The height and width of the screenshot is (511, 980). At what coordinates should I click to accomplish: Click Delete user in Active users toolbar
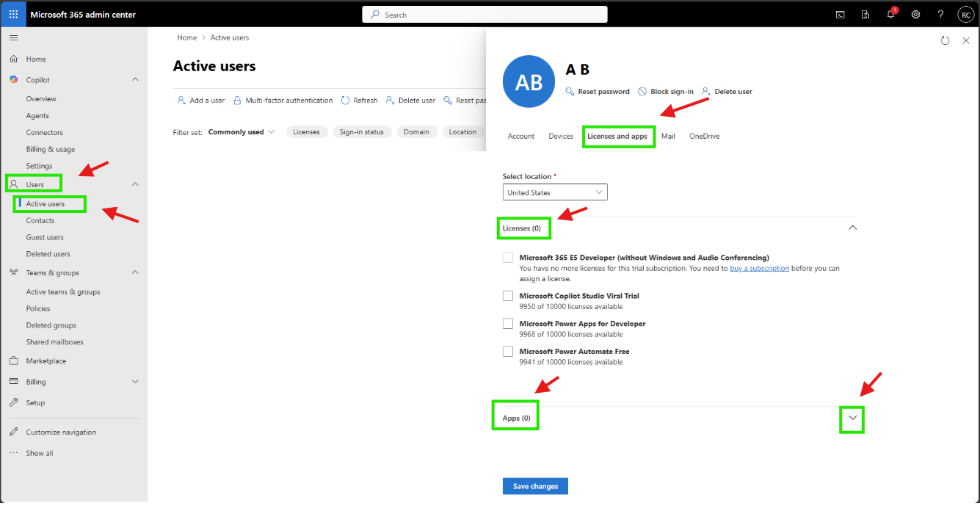point(410,100)
